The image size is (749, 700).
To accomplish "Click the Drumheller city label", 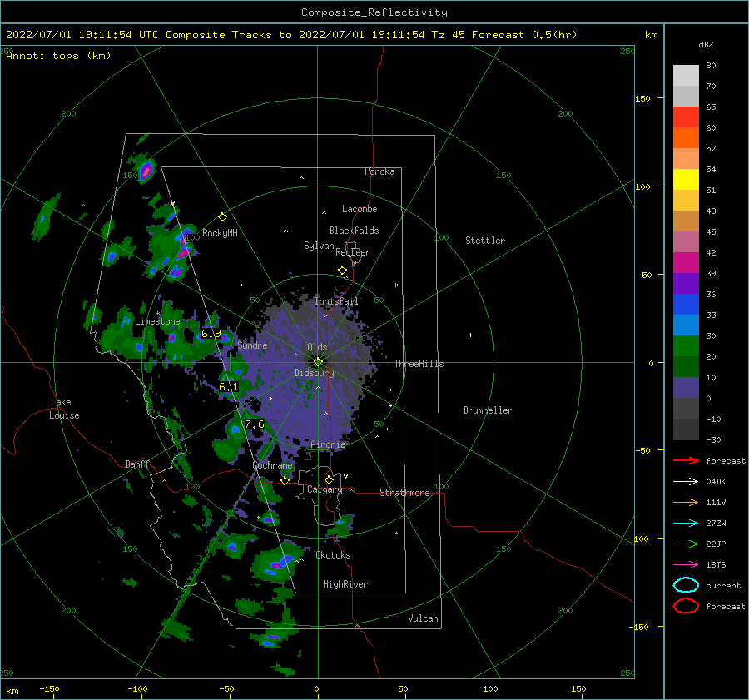I will [488, 410].
